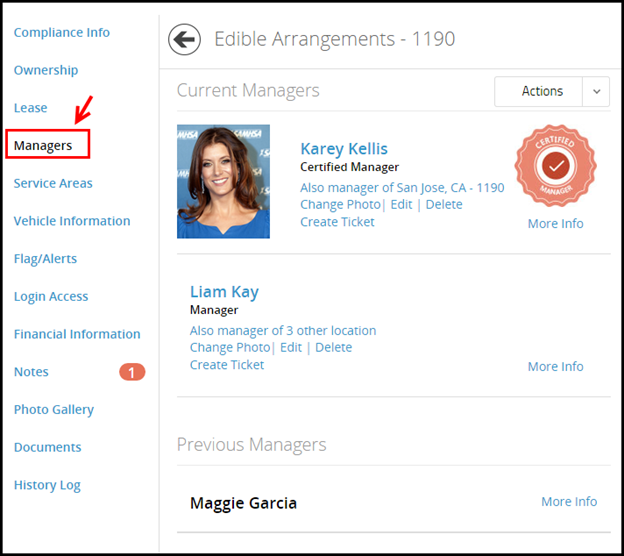
Task: Go to the Ownership section
Action: point(46,70)
